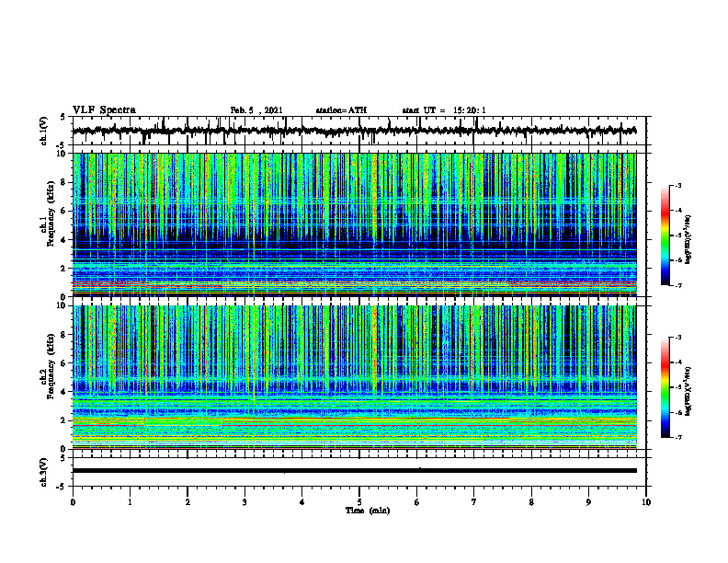
Task: Click the "VLF Spectra" plot title
Action: point(104,109)
